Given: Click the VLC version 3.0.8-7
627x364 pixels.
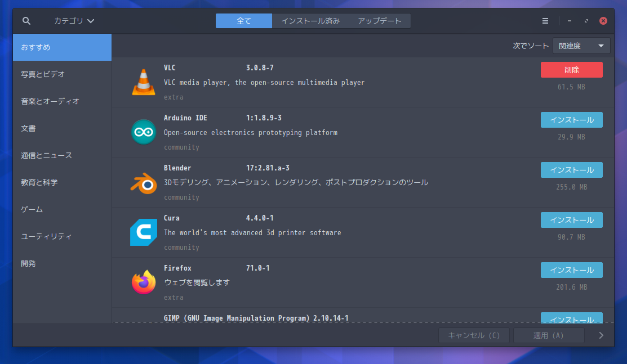Looking at the screenshot, I should click(x=260, y=68).
